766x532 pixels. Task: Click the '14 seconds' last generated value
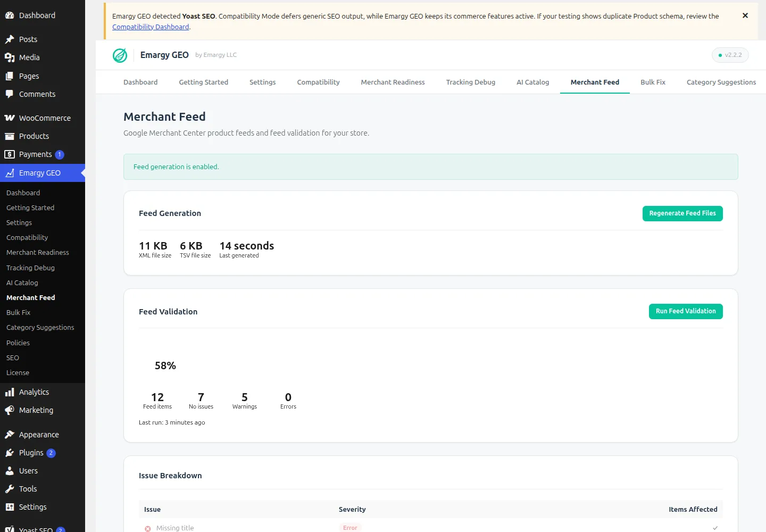click(247, 246)
